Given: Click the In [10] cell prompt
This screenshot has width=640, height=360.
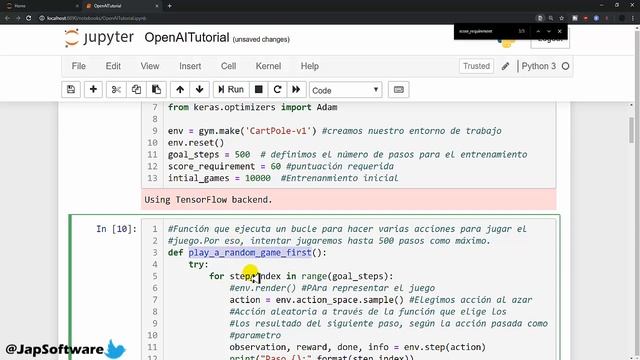Looking at the screenshot, I should (x=117, y=229).
